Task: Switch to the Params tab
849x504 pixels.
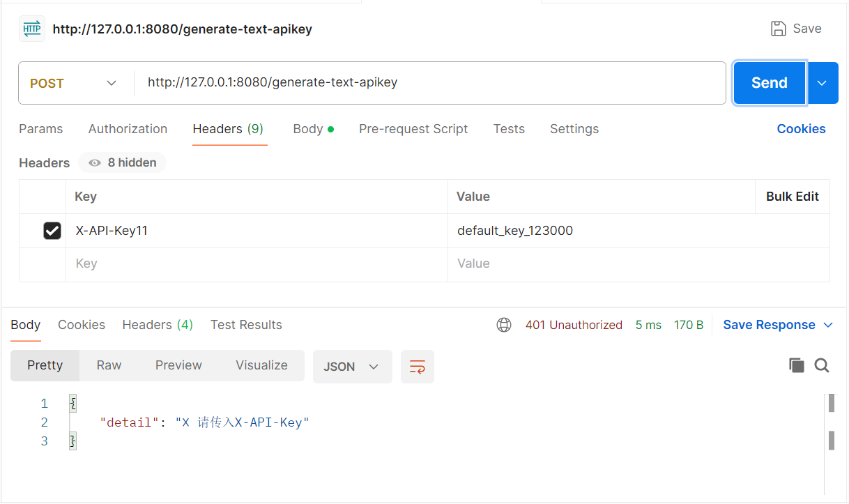Action: click(x=40, y=129)
